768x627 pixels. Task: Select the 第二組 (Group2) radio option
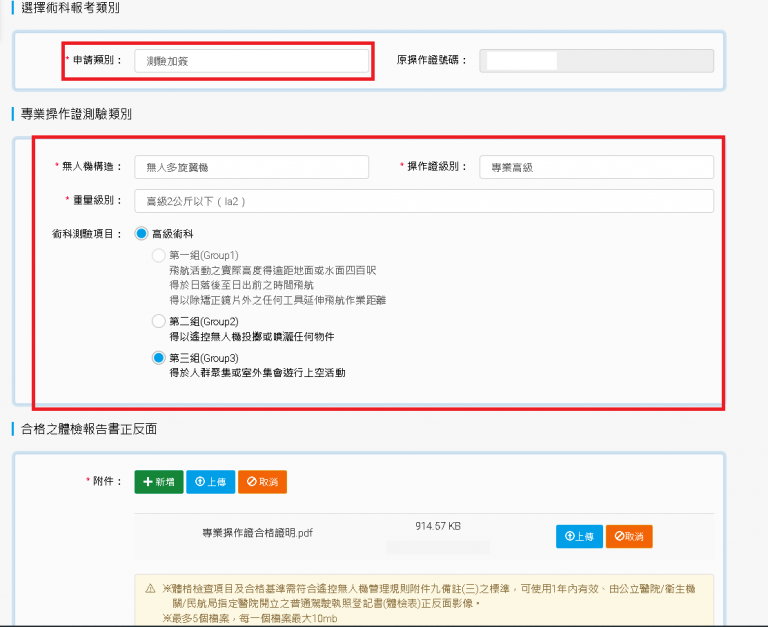point(158,321)
